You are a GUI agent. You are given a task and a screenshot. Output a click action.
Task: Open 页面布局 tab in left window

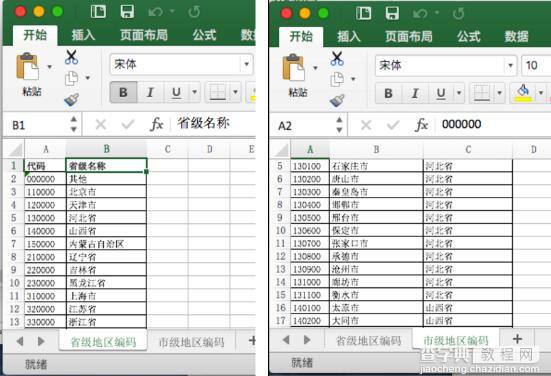coord(144,35)
